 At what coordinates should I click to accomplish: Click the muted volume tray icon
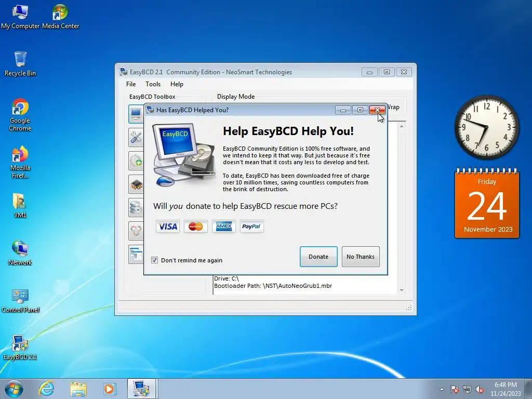coord(480,389)
